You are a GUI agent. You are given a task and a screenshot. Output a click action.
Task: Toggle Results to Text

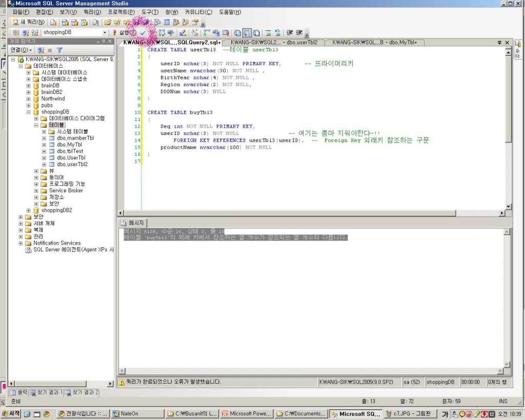point(237,32)
